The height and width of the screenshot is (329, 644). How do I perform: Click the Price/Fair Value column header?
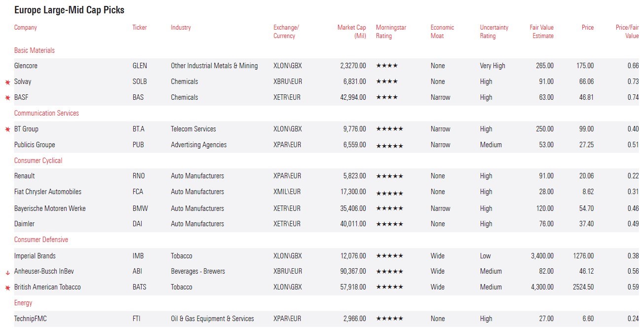[x=627, y=32]
